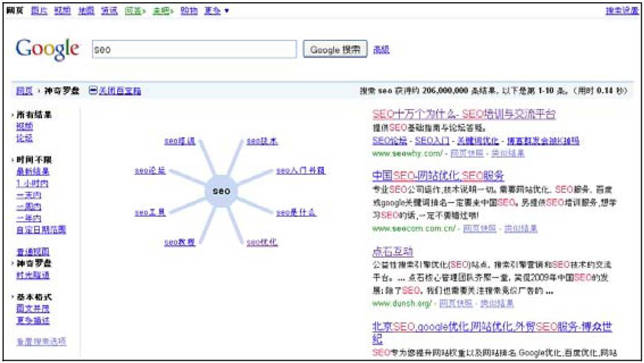Focus the search box containing seo

[194, 49]
